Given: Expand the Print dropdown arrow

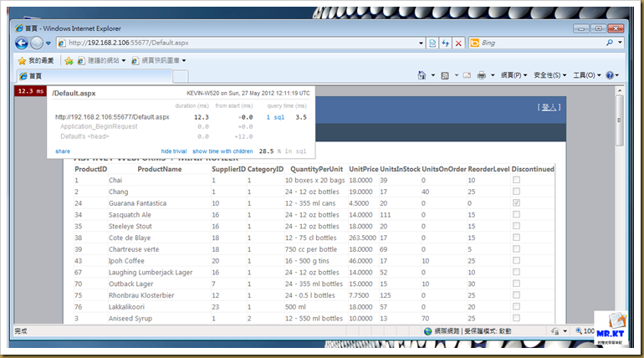Looking at the screenshot, I should [x=492, y=75].
